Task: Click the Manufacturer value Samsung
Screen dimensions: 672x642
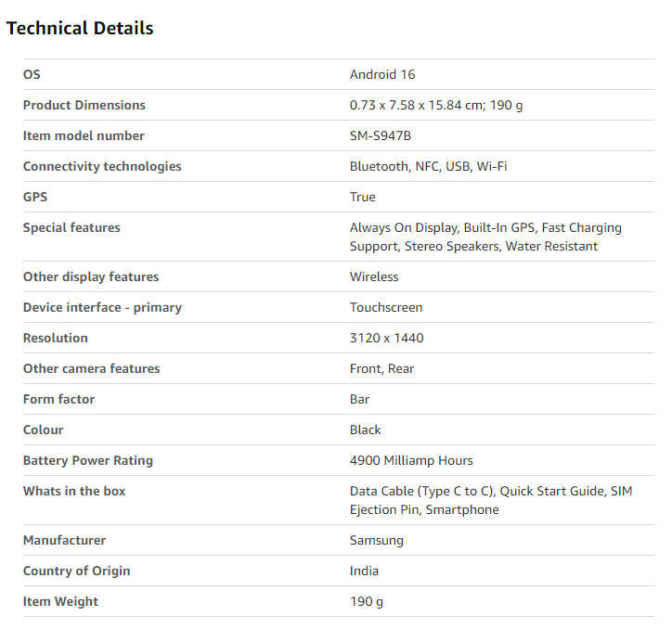Action: (x=377, y=540)
